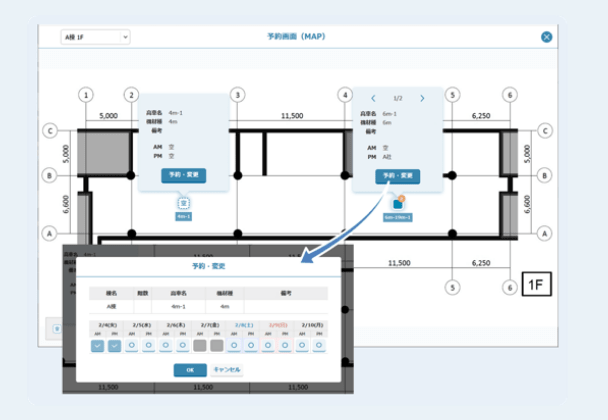Select the 2/9 PM Sunday slot

(x=284, y=345)
